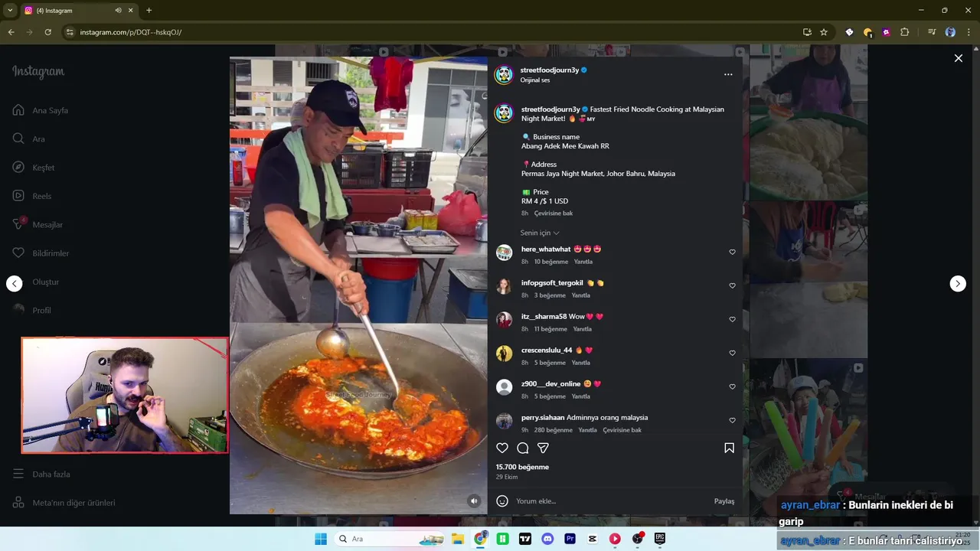Like the post with heart icon
Viewport: 980px width, 551px height.
502,448
